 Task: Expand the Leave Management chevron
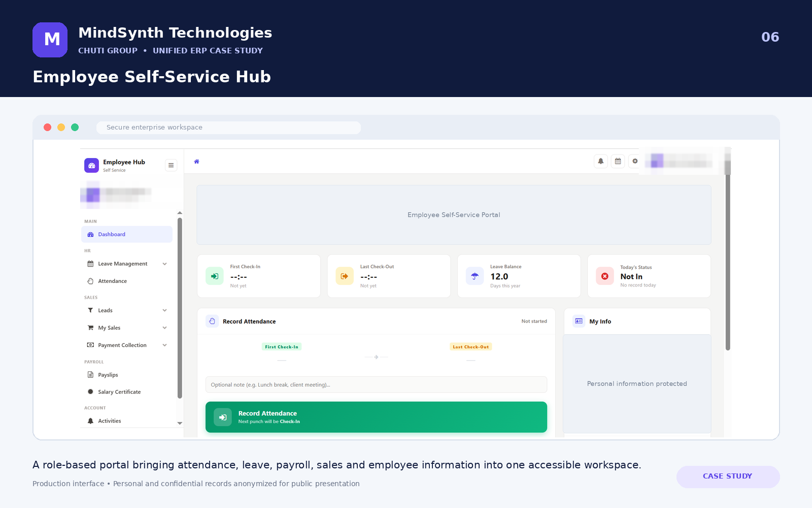tap(164, 264)
